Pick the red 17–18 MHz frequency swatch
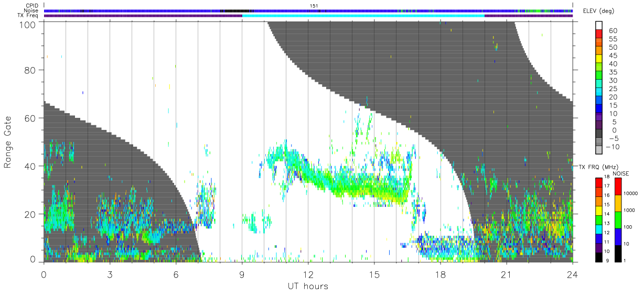 [x=598, y=182]
